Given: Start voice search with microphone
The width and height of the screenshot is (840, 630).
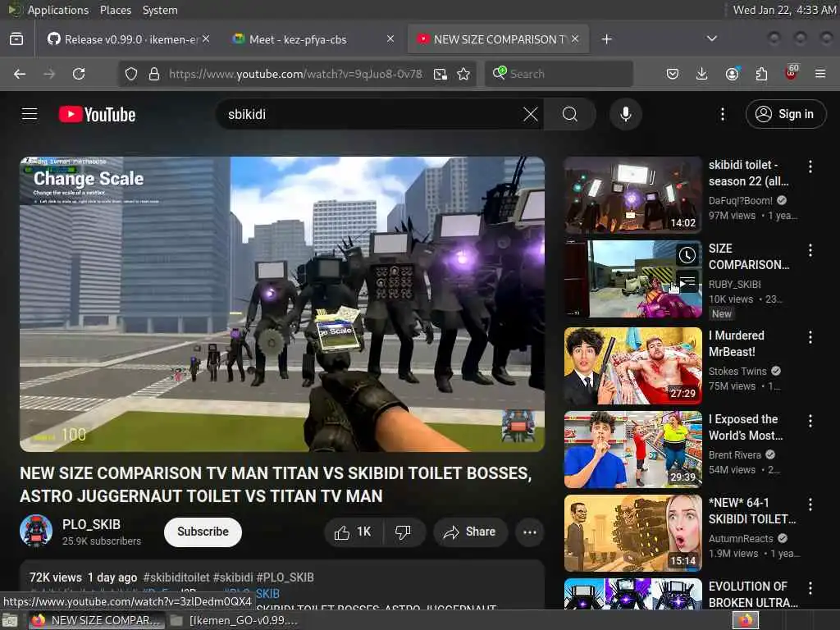Looking at the screenshot, I should coord(625,114).
